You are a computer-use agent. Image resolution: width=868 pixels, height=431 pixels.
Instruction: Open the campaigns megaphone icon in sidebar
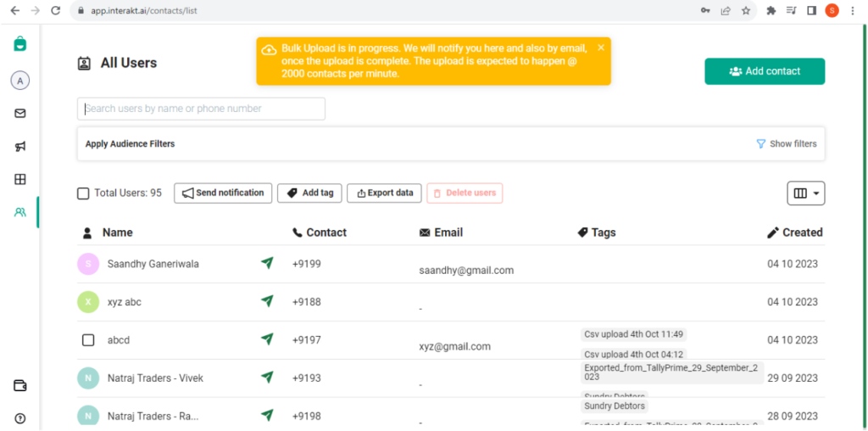(20, 146)
